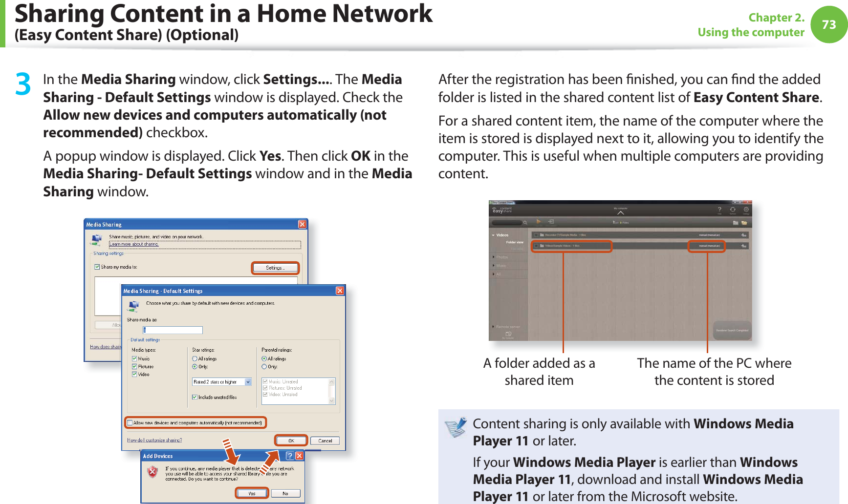
Task: Click the search box in Easy Content Share
Action: [507, 223]
